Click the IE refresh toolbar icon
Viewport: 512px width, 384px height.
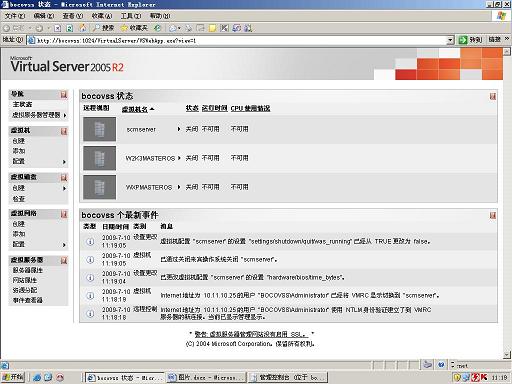point(70,28)
